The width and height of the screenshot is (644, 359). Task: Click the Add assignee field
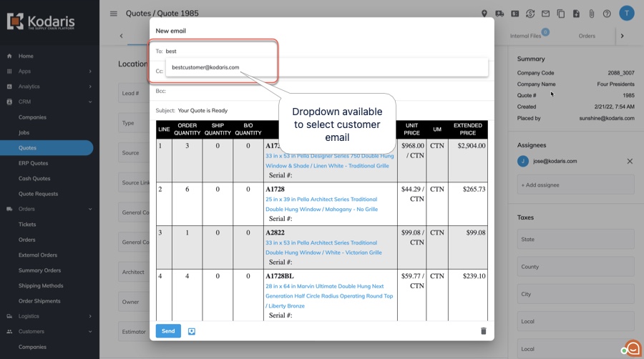[x=575, y=185]
